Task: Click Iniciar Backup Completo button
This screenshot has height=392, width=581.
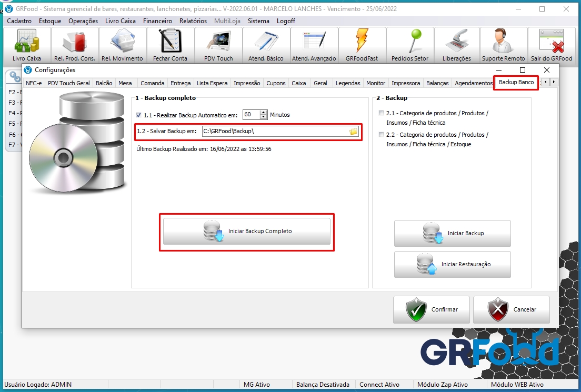Action: 247,231
